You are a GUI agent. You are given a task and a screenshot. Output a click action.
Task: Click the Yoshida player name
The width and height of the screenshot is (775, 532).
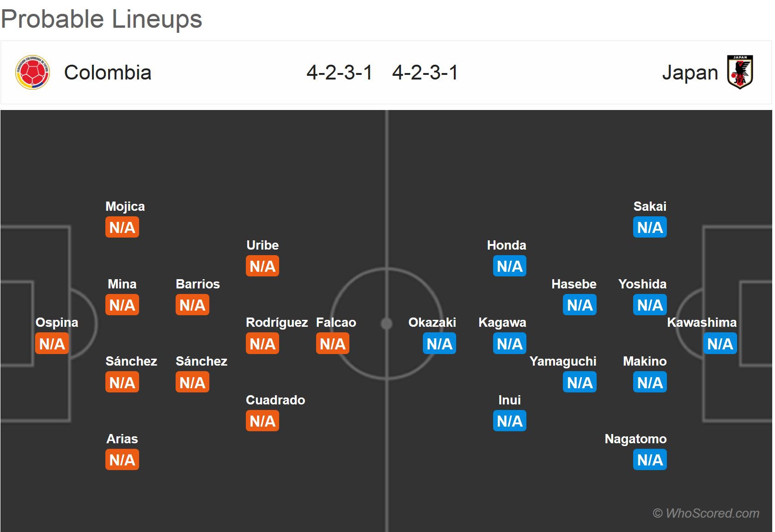pyautogui.click(x=642, y=284)
